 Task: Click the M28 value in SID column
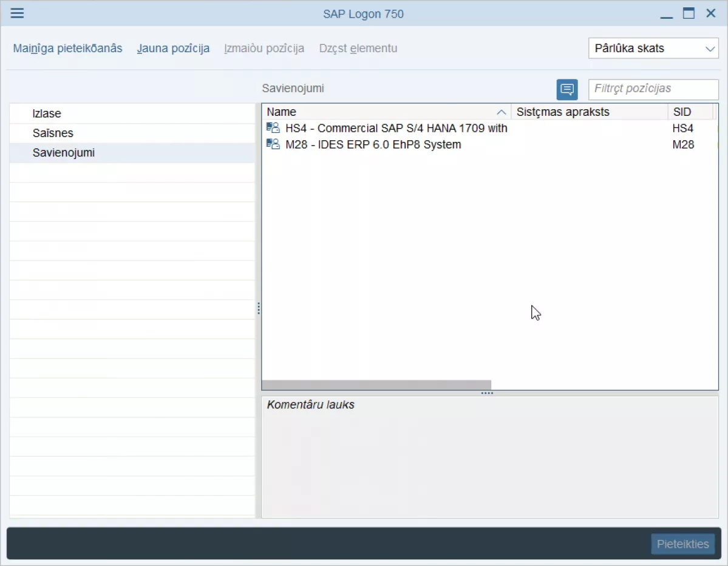coord(683,144)
